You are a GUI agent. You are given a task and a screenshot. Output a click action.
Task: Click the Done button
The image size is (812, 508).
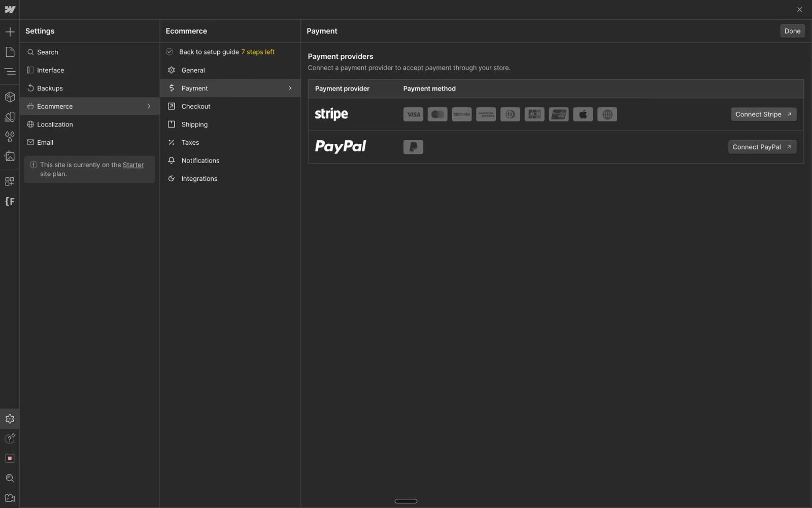pos(792,31)
